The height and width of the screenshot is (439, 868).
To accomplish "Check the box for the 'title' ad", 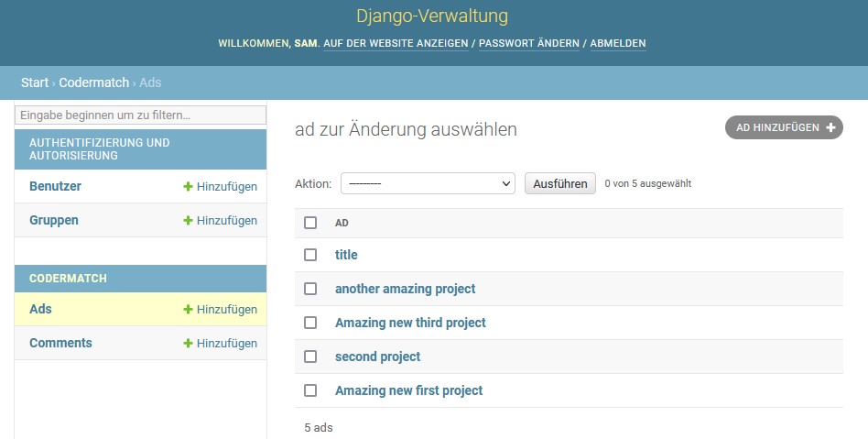I will pos(310,255).
